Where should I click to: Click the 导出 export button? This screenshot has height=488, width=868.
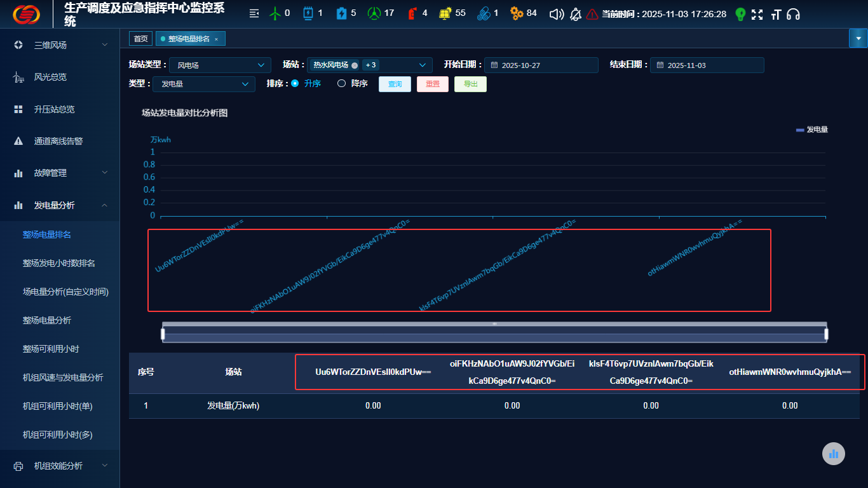470,84
